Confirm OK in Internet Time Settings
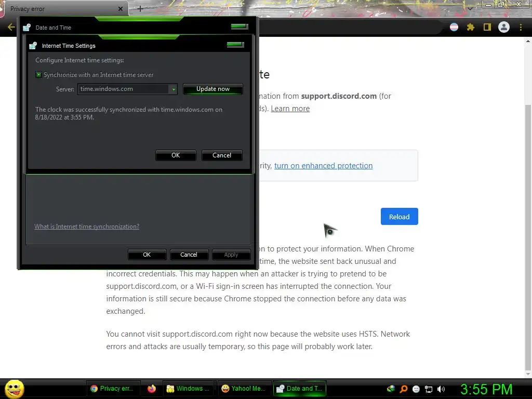The height and width of the screenshot is (399, 532). pos(176,155)
